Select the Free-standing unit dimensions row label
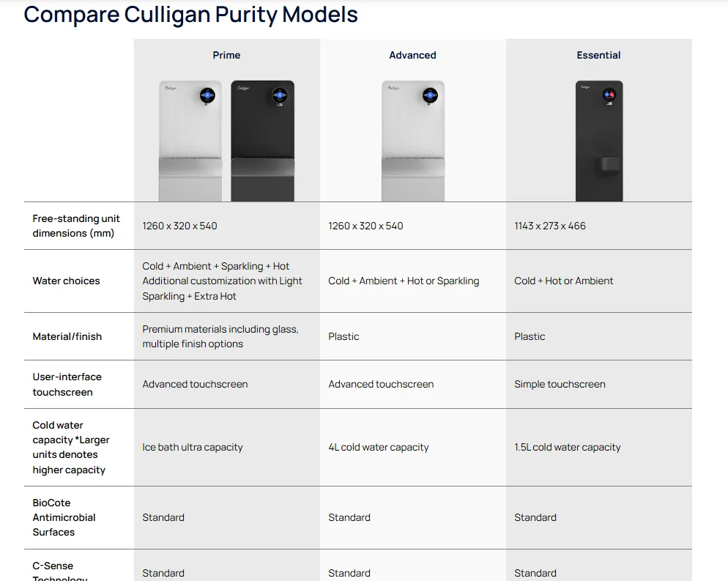 pyautogui.click(x=75, y=226)
